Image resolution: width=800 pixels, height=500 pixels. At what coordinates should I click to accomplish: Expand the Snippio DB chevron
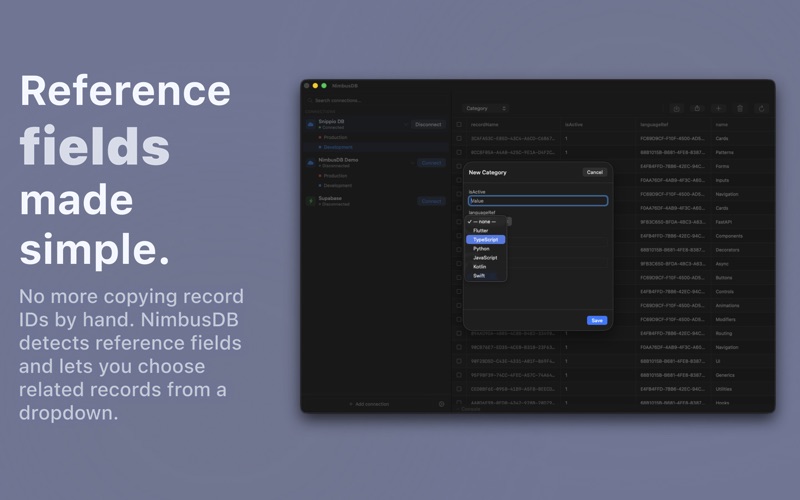[x=407, y=124]
